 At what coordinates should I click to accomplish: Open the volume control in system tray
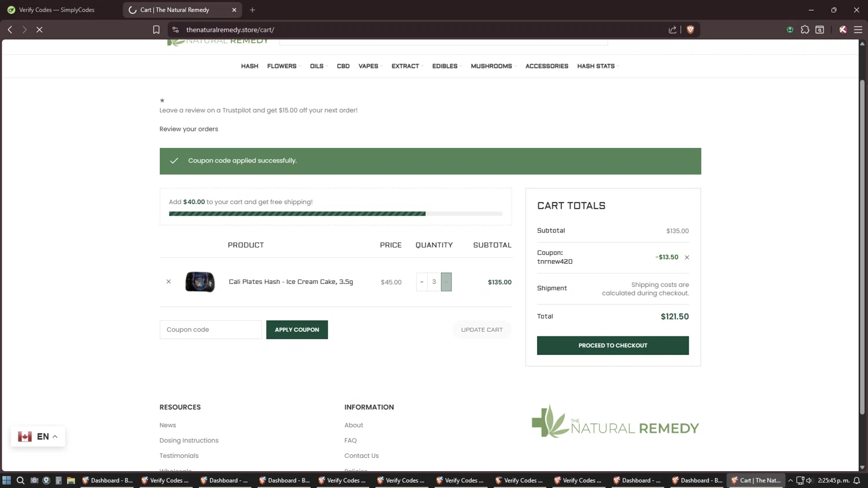click(x=809, y=480)
